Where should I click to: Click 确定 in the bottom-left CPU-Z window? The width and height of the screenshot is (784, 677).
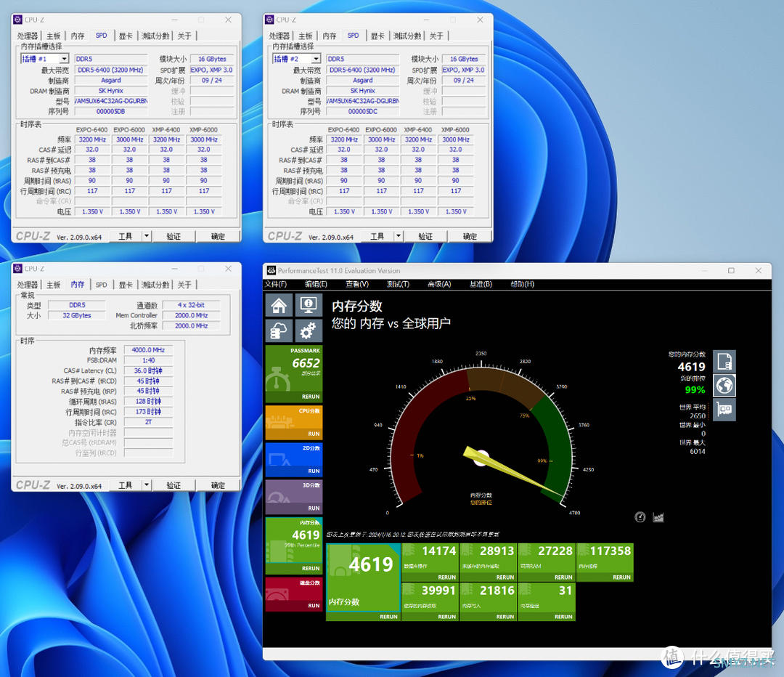tap(218, 485)
